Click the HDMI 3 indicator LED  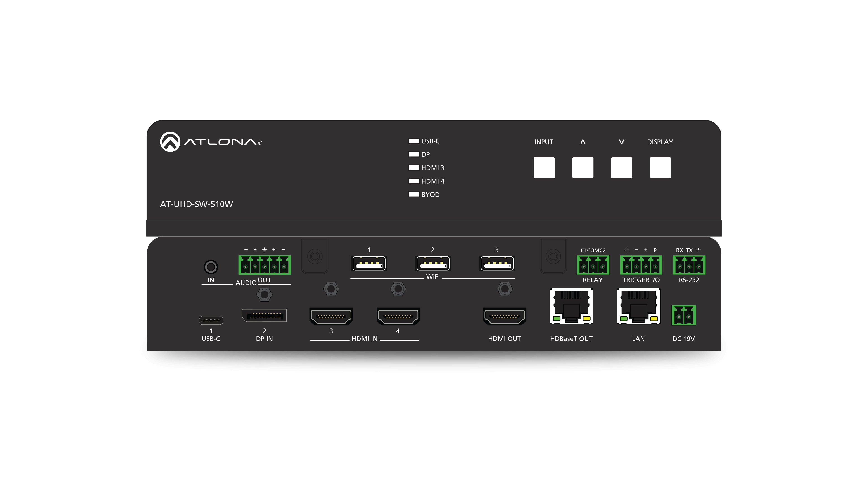(x=413, y=168)
